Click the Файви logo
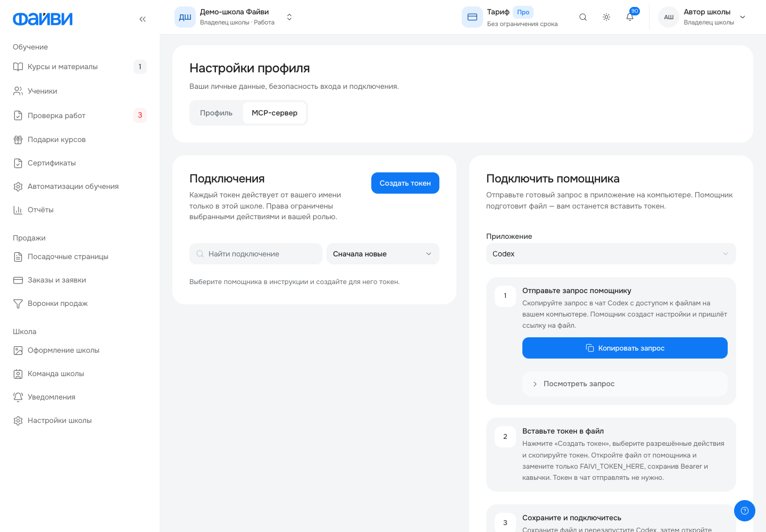Image resolution: width=766 pixels, height=532 pixels. coord(43,19)
